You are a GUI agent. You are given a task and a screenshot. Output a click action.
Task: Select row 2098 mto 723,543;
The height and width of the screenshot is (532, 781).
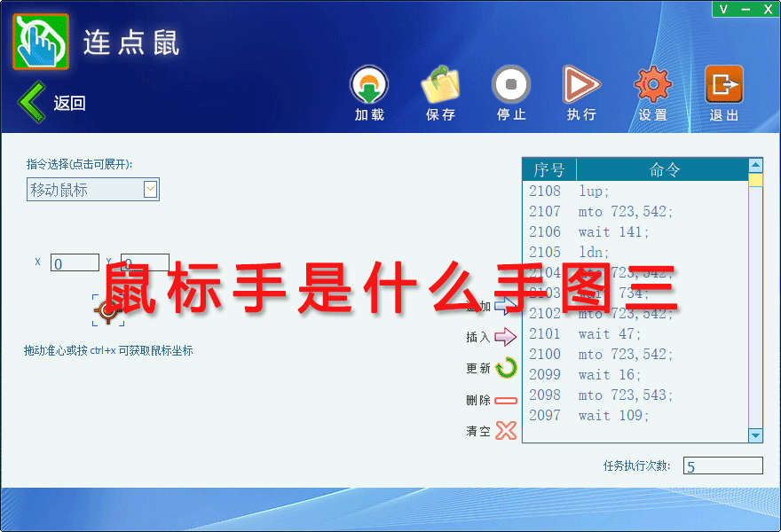pos(635,395)
